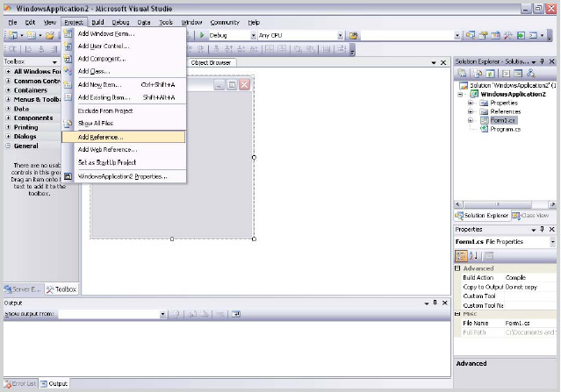Select the Output tab at bottom
This screenshot has width=561, height=392.
coord(54,384)
